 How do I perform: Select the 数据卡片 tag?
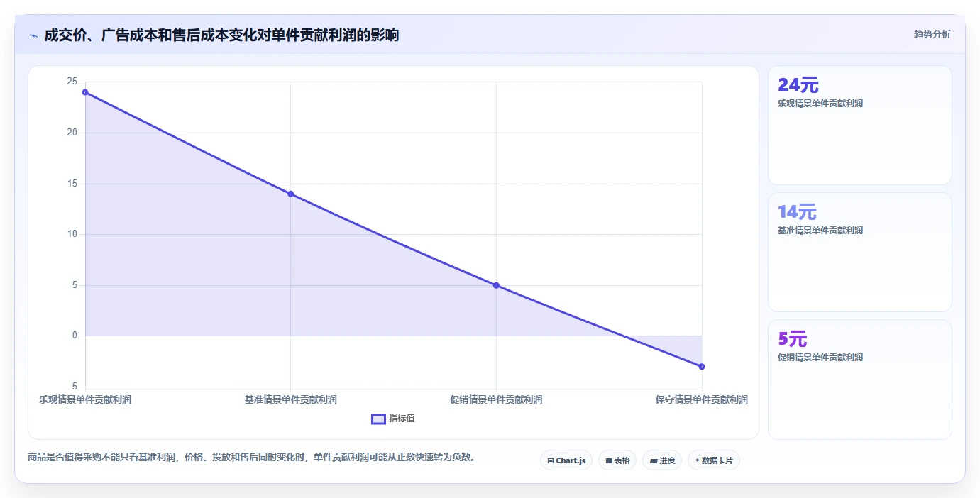pos(714,460)
